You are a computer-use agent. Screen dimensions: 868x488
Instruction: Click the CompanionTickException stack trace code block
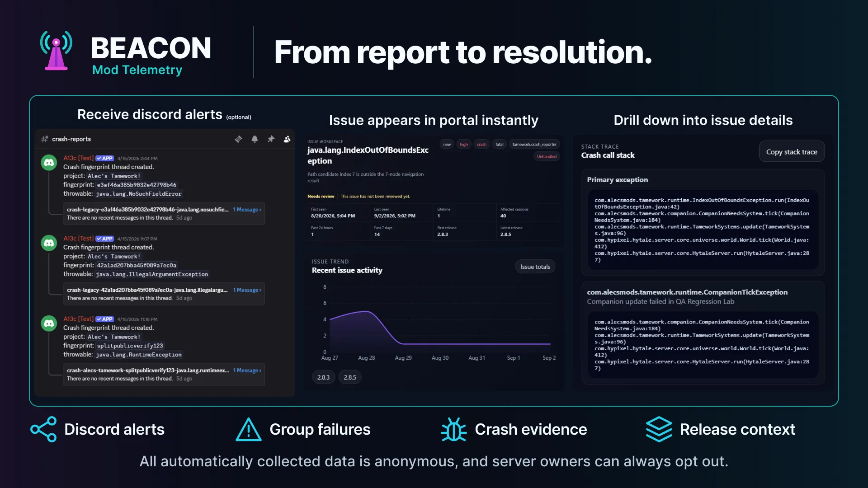(703, 345)
